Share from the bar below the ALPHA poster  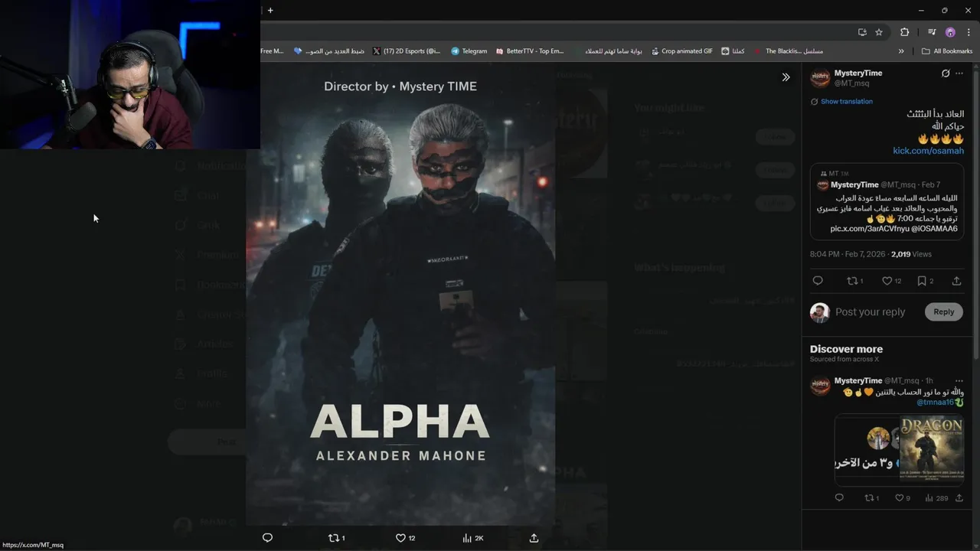click(x=534, y=538)
